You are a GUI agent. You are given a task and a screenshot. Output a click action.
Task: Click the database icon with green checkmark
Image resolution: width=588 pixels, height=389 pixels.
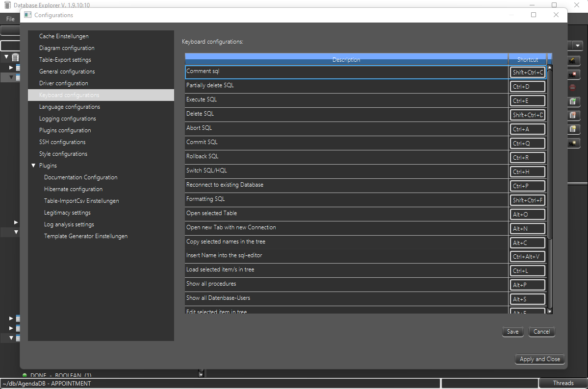click(x=573, y=101)
